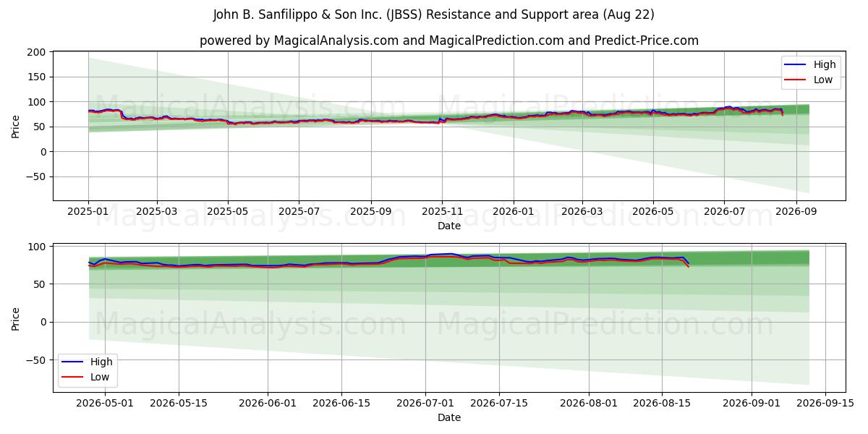
Task: Click 'High' in the bottom chart legend
Action: (x=101, y=362)
